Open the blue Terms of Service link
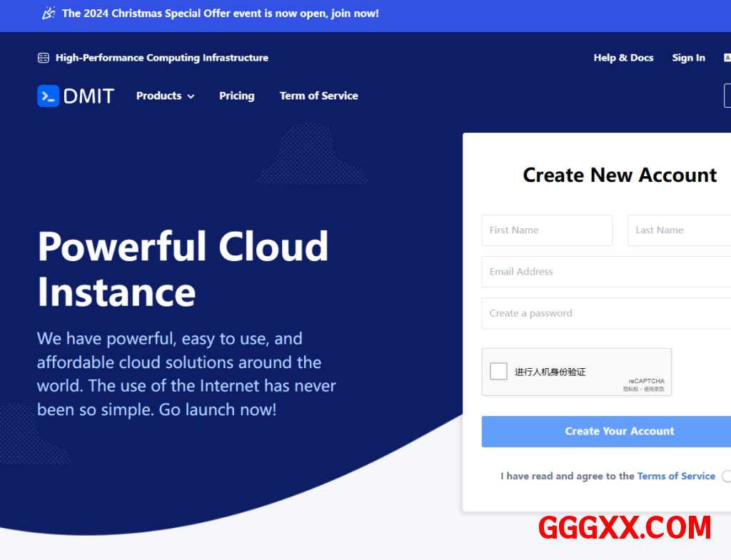Image resolution: width=731 pixels, height=560 pixels. pyautogui.click(x=676, y=477)
